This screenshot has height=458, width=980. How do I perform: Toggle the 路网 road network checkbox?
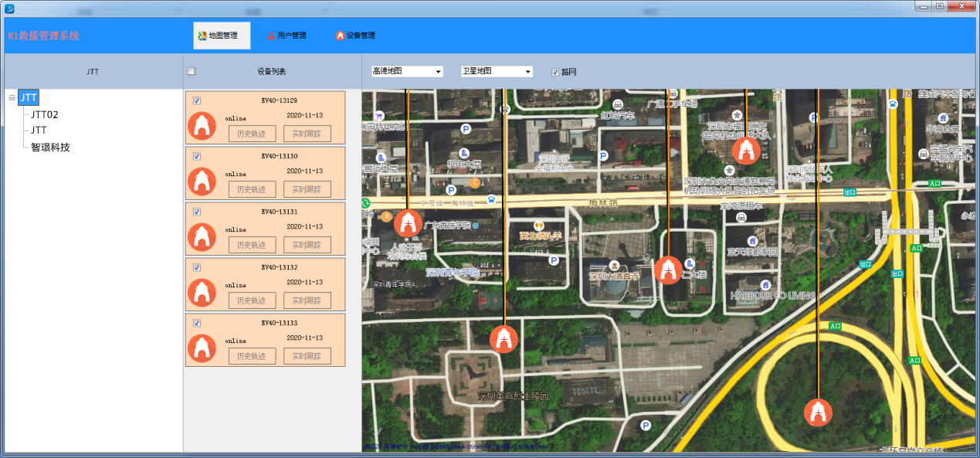[x=555, y=72]
